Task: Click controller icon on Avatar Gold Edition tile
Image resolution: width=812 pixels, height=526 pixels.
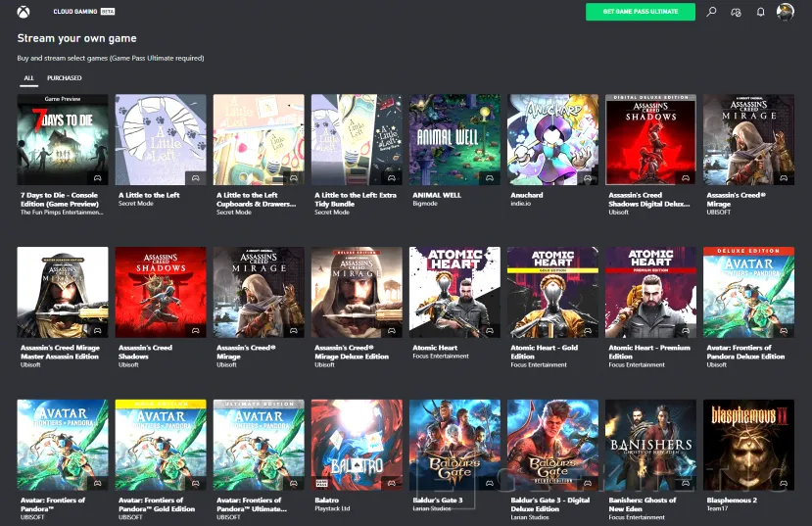Action: pyautogui.click(x=196, y=483)
